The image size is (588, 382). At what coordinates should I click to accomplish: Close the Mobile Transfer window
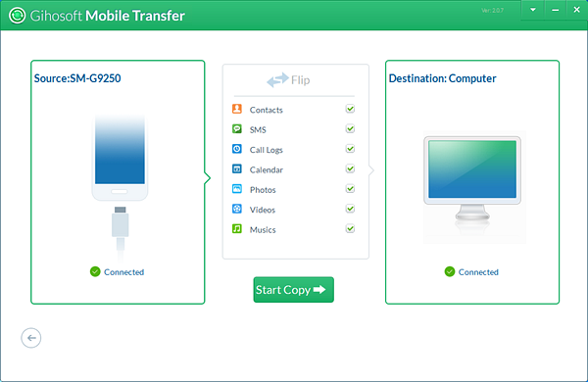click(x=577, y=10)
